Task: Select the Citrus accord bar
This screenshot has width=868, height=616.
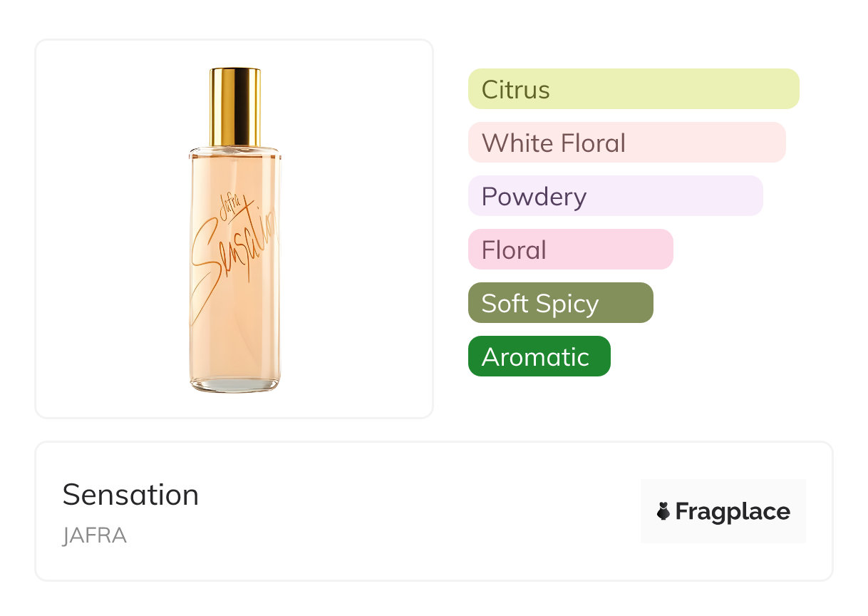Action: point(634,89)
